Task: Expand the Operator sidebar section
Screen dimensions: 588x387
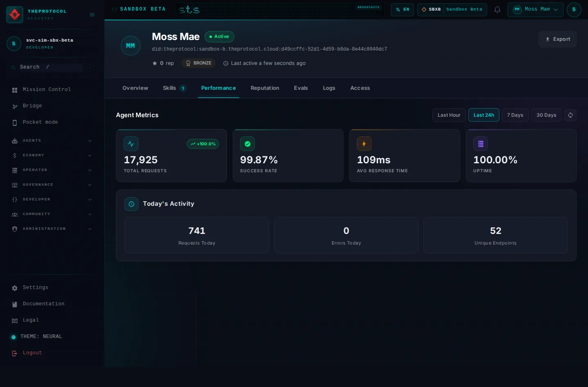Action: coord(52,170)
